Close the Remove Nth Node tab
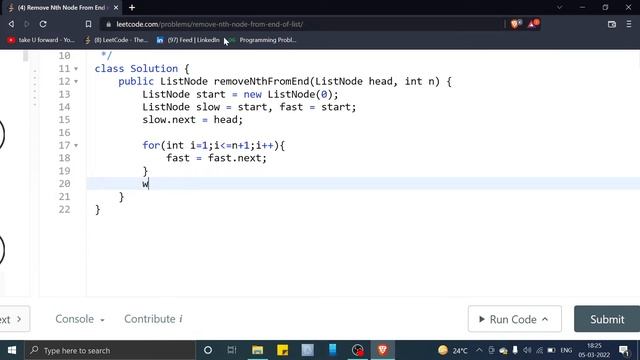 116,7
